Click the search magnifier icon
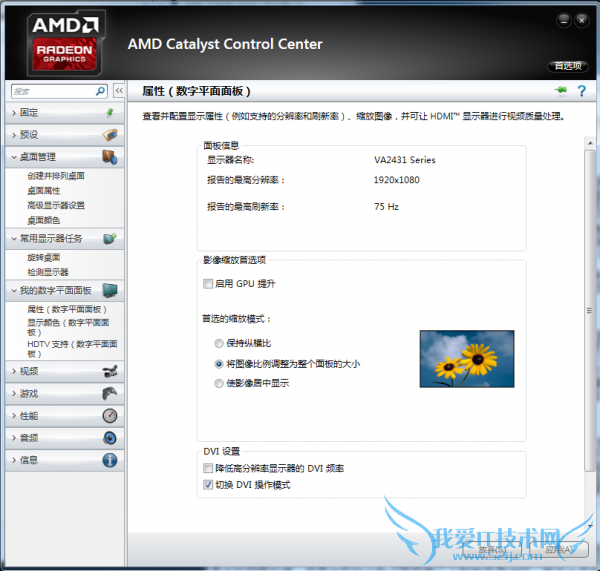Viewport: 600px width, 571px height. 100,91
